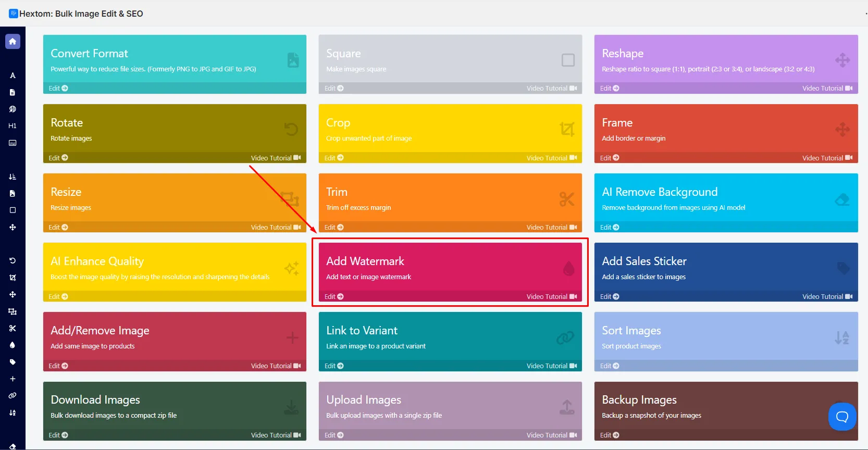The image size is (868, 450).
Task: Click Edit on the Rotate card
Action: click(x=58, y=158)
